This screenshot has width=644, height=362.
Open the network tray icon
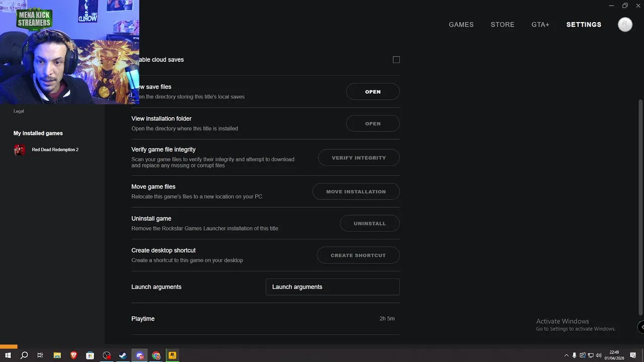591,355
